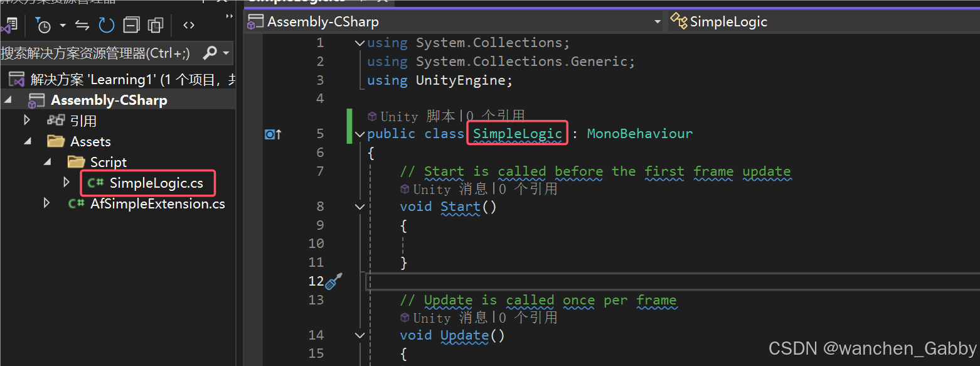Collapse the Script folder

47,162
